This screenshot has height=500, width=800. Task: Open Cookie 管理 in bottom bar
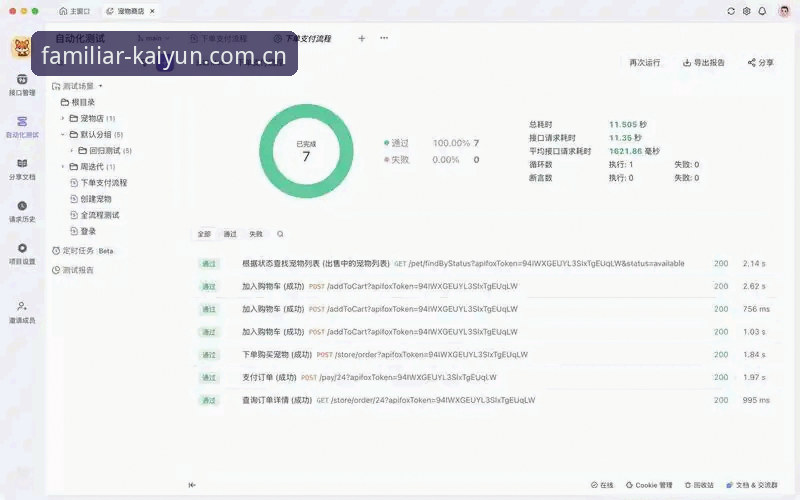(649, 485)
